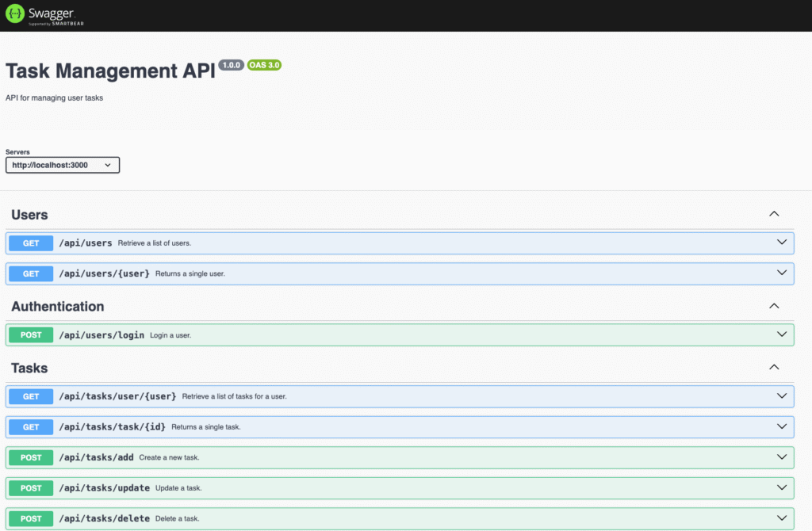This screenshot has width=812, height=531.
Task: Collapse the Users section chevron
Action: click(x=774, y=214)
